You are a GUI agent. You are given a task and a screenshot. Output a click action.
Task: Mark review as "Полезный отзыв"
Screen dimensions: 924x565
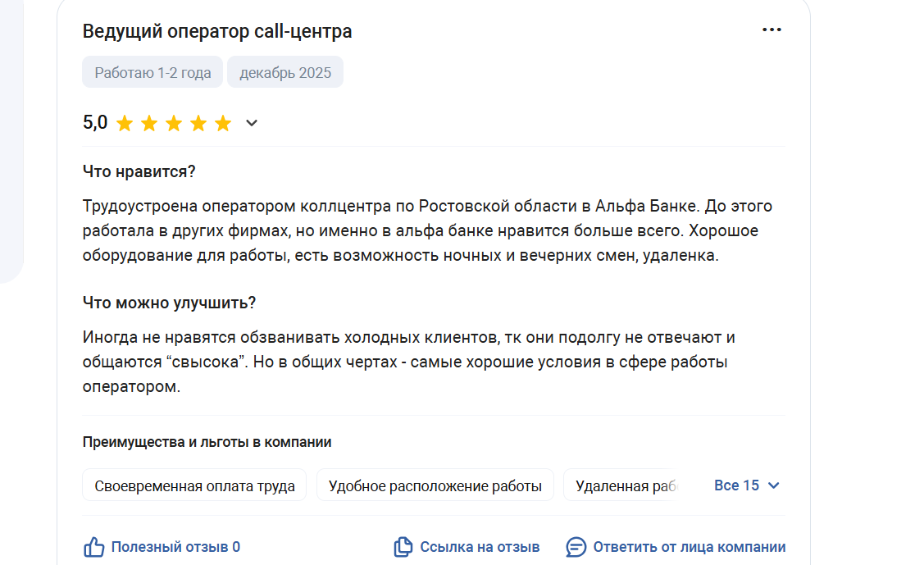pos(175,547)
